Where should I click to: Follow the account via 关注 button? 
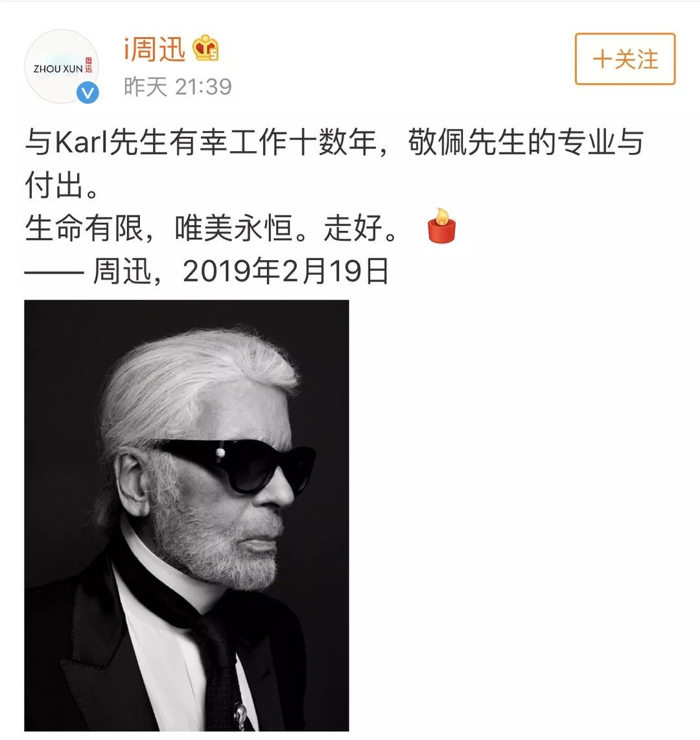pyautogui.click(x=625, y=59)
